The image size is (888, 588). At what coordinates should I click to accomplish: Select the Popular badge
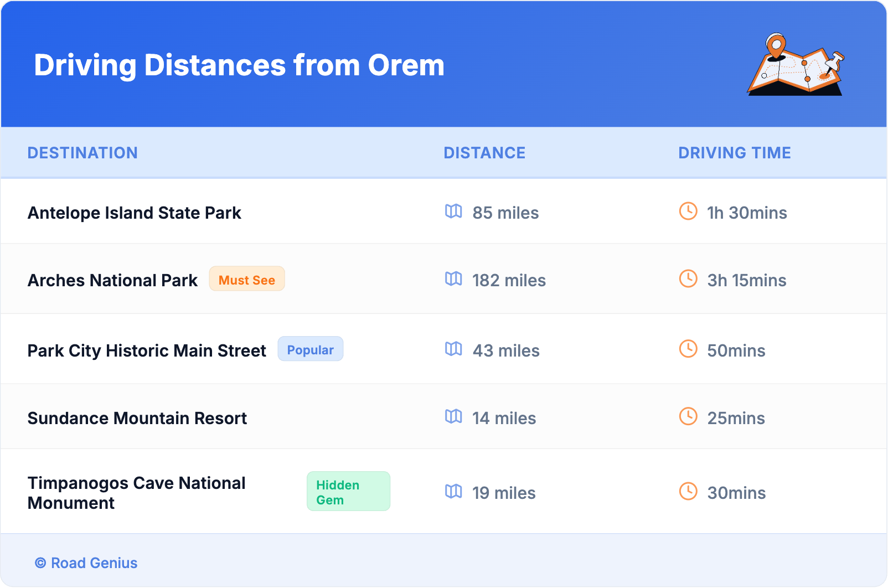coord(310,349)
